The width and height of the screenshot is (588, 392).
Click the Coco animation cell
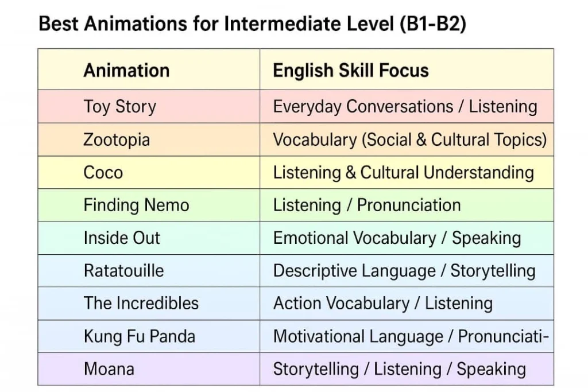(149, 172)
